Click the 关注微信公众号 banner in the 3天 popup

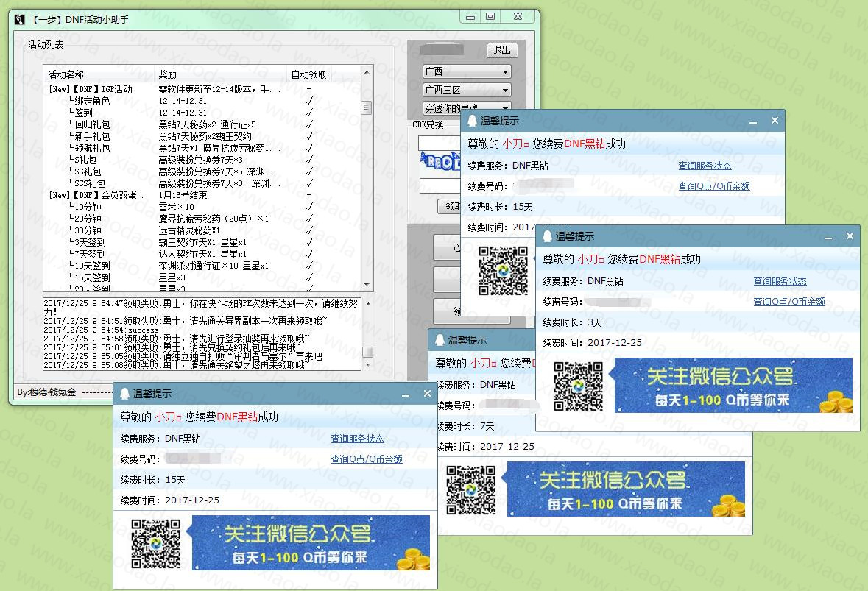[733, 385]
